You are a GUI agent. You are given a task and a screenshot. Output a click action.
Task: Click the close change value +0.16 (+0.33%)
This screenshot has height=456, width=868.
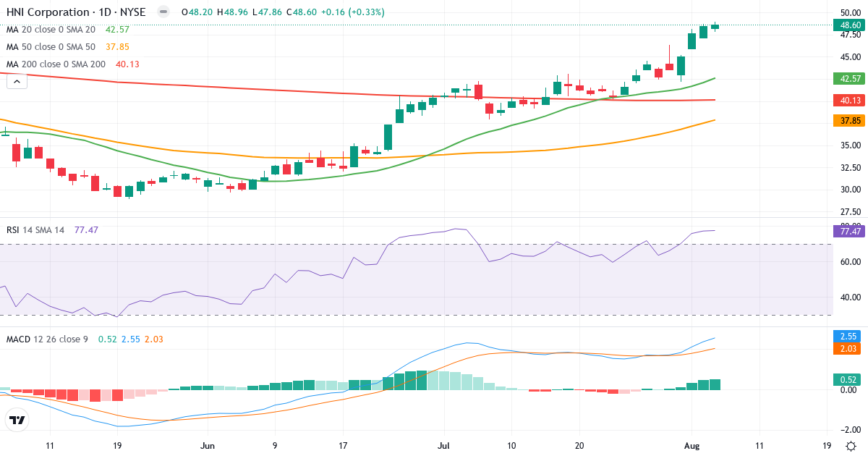click(354, 12)
